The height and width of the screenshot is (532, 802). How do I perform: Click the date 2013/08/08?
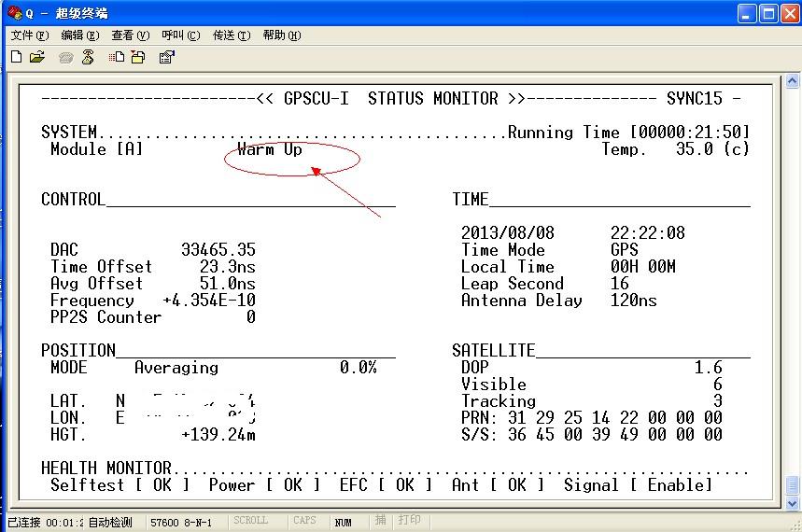coord(508,232)
